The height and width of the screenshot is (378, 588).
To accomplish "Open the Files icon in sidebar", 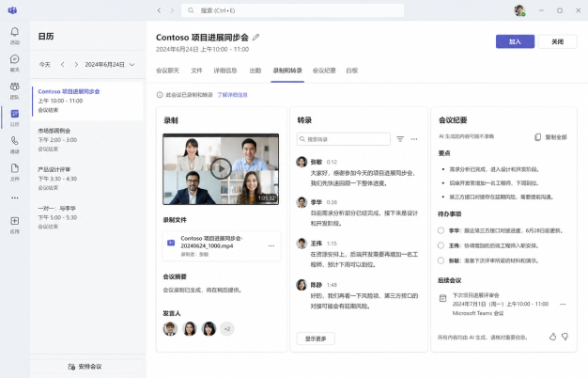I will pyautogui.click(x=15, y=168).
